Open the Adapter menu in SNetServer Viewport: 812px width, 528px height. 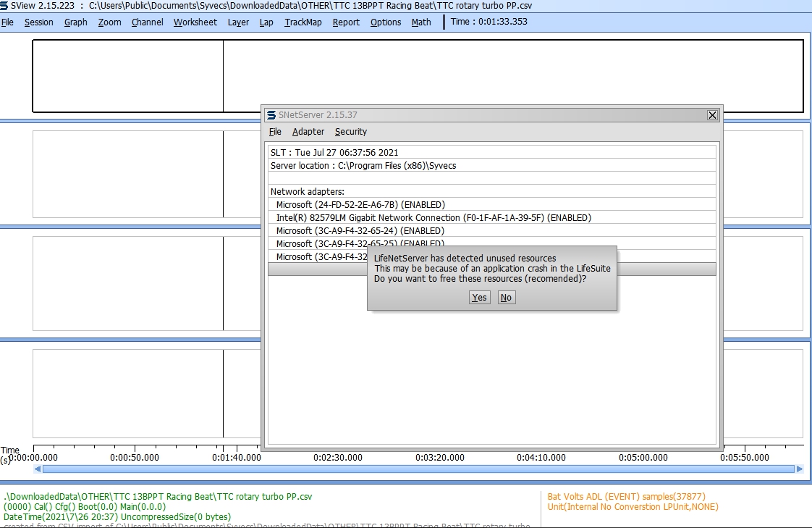click(x=308, y=132)
